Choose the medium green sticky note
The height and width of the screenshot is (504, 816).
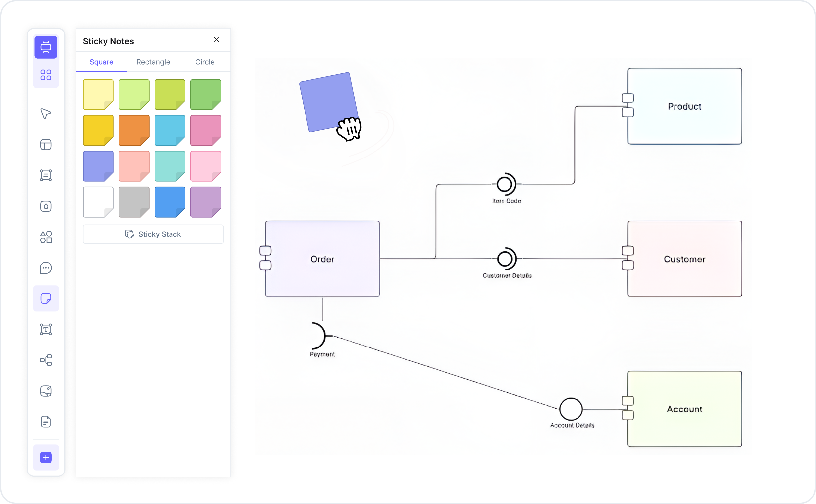click(x=206, y=95)
